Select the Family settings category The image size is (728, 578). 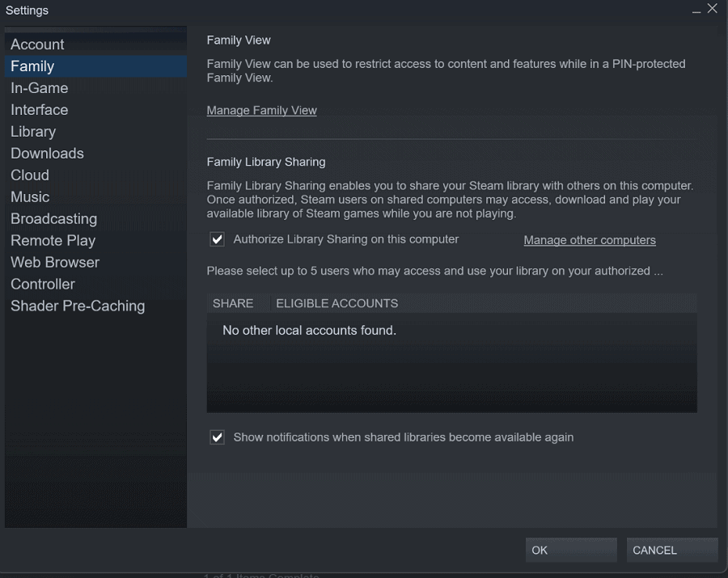point(95,66)
